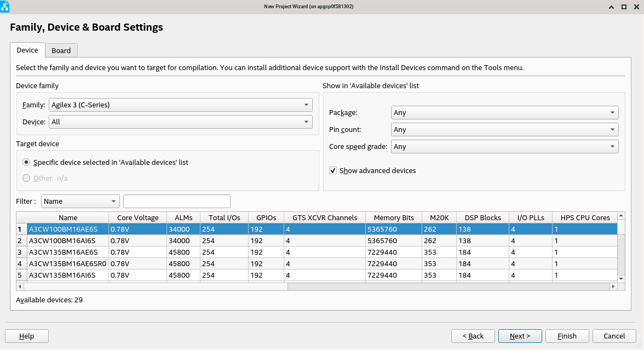Click the filter text input field
644x350 pixels.
pos(176,202)
